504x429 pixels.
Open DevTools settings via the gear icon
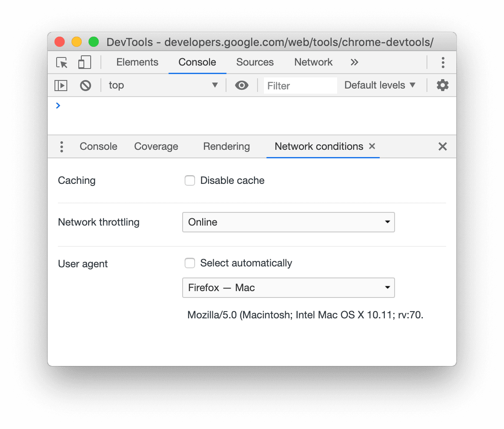442,85
